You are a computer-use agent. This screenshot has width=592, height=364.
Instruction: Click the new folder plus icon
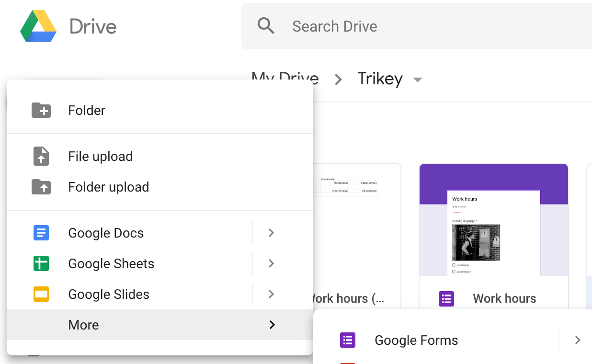[x=41, y=110]
